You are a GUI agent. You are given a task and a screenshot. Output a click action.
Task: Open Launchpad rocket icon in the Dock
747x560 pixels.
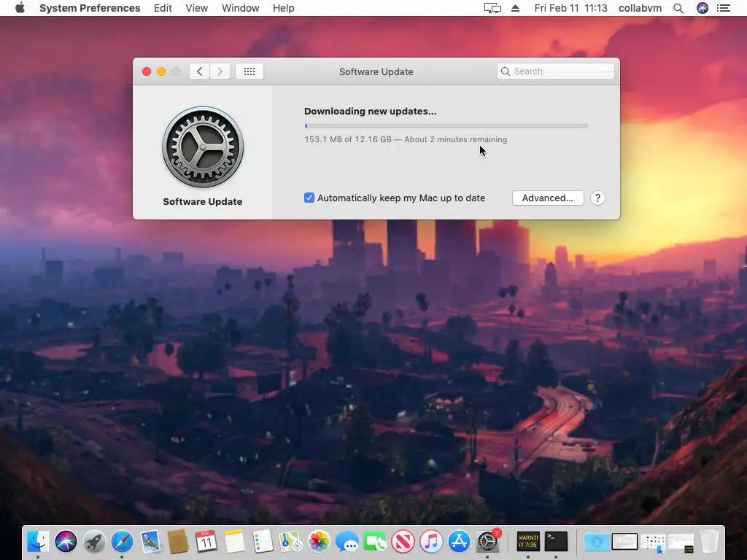tap(94, 542)
